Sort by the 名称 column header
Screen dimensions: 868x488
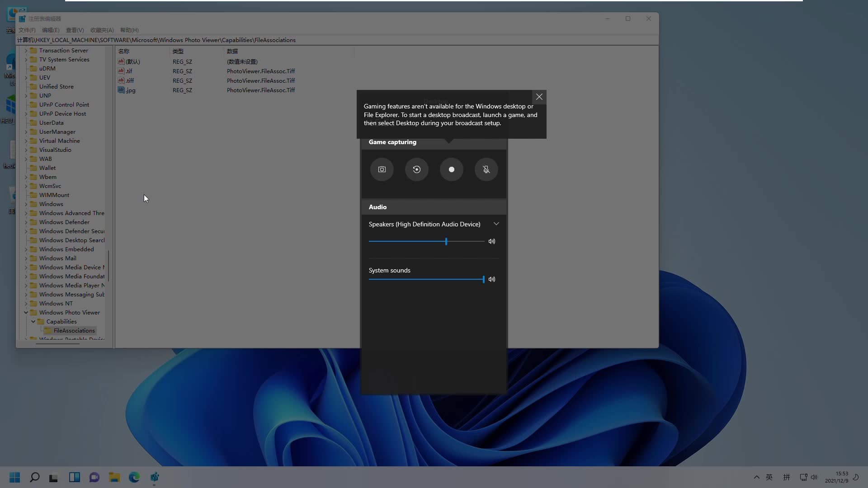coord(142,51)
